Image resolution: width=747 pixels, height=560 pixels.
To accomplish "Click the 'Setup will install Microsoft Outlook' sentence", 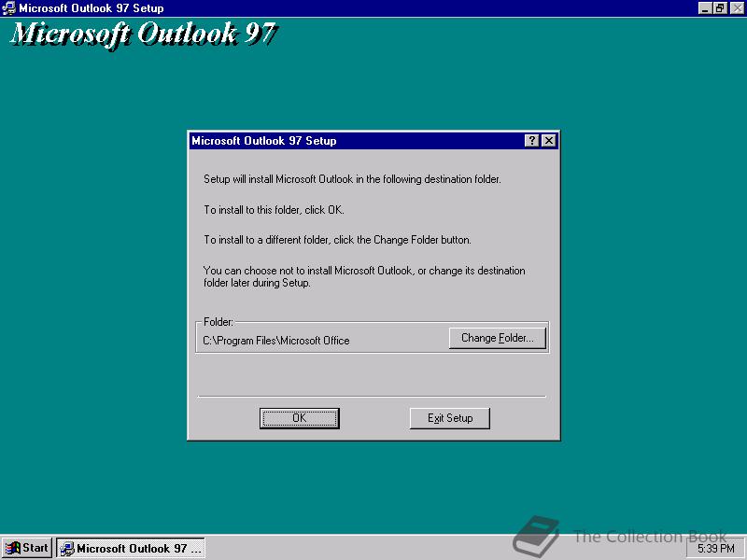I will (352, 179).
